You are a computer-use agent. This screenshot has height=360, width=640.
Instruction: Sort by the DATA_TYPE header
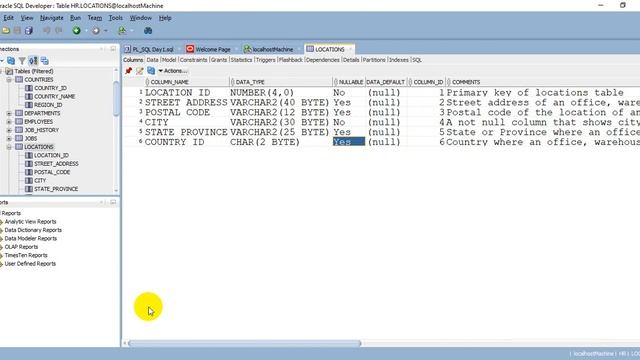pyautogui.click(x=281, y=82)
